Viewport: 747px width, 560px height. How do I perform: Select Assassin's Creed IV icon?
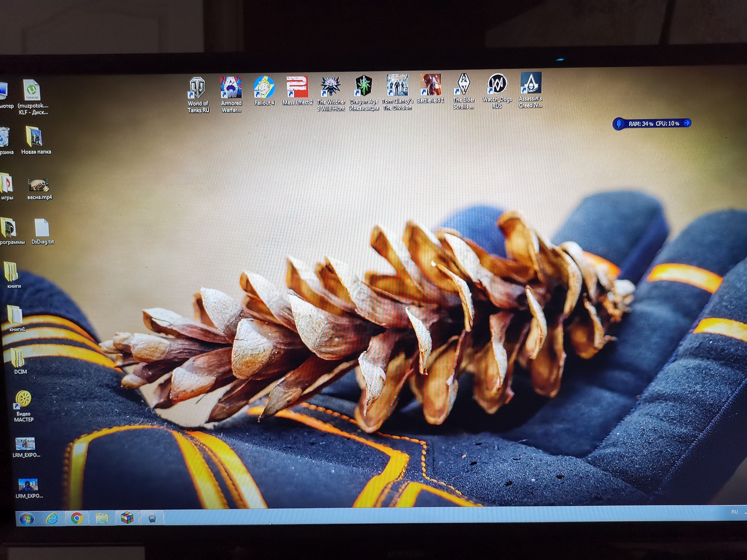[x=530, y=83]
